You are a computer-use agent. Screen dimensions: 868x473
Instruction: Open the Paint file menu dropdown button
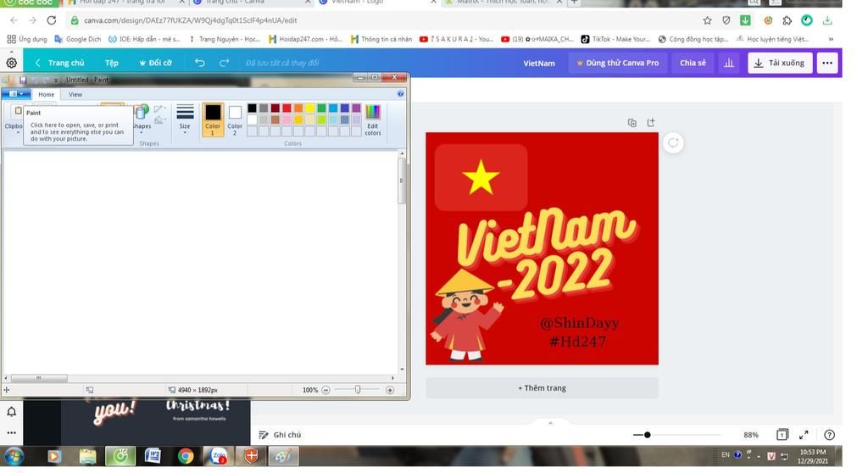(x=16, y=94)
